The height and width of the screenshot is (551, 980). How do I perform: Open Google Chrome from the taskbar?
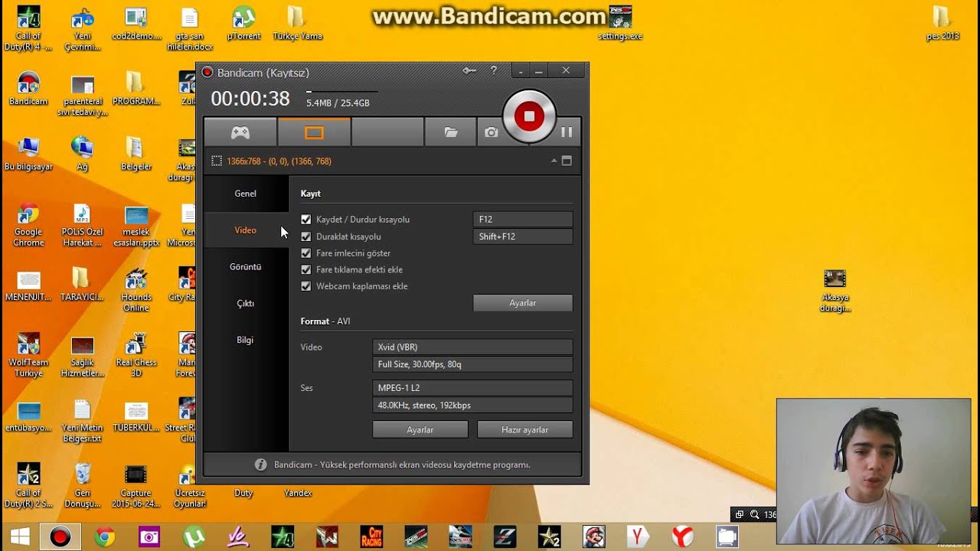click(105, 536)
